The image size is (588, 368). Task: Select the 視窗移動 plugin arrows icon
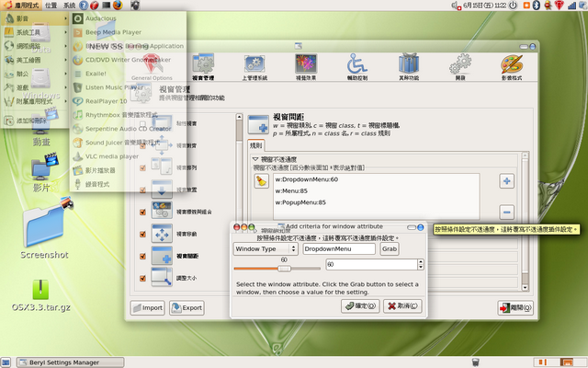pyautogui.click(x=162, y=234)
